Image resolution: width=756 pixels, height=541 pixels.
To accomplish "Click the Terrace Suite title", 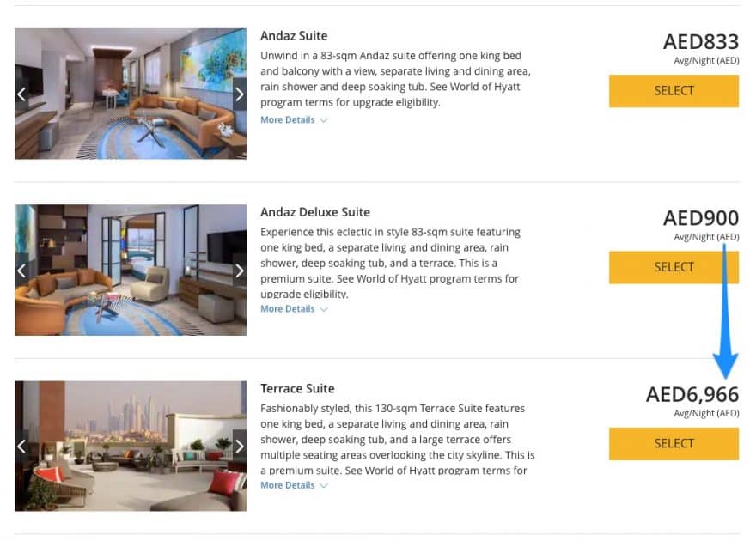I will click(297, 388).
